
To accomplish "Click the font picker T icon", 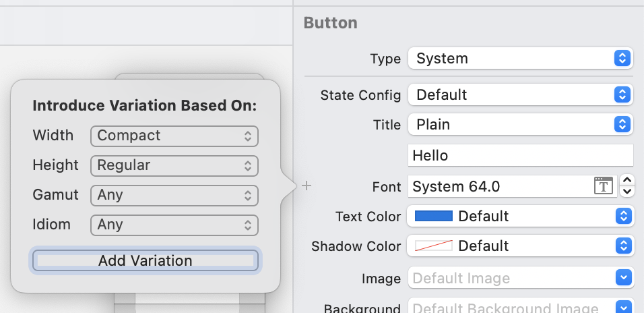I will pyautogui.click(x=603, y=186).
